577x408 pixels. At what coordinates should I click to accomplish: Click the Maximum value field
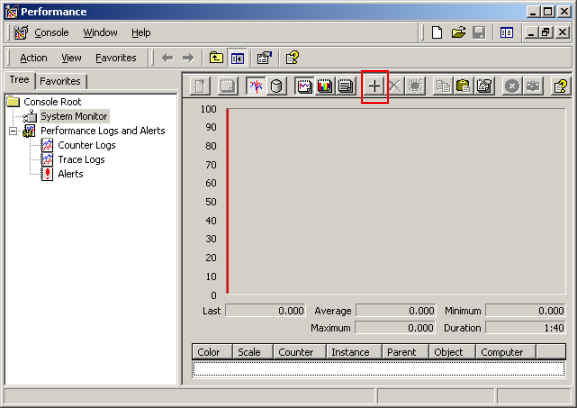[x=395, y=328]
